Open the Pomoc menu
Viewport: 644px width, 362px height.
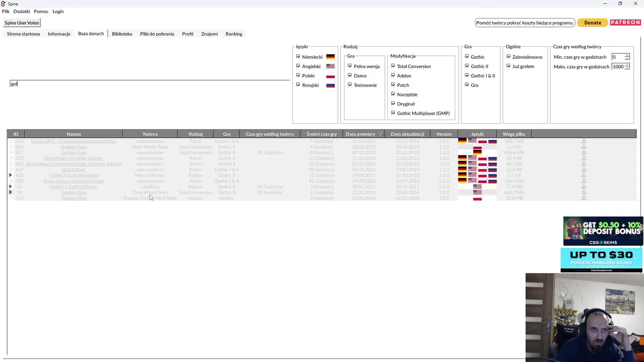coord(41,11)
